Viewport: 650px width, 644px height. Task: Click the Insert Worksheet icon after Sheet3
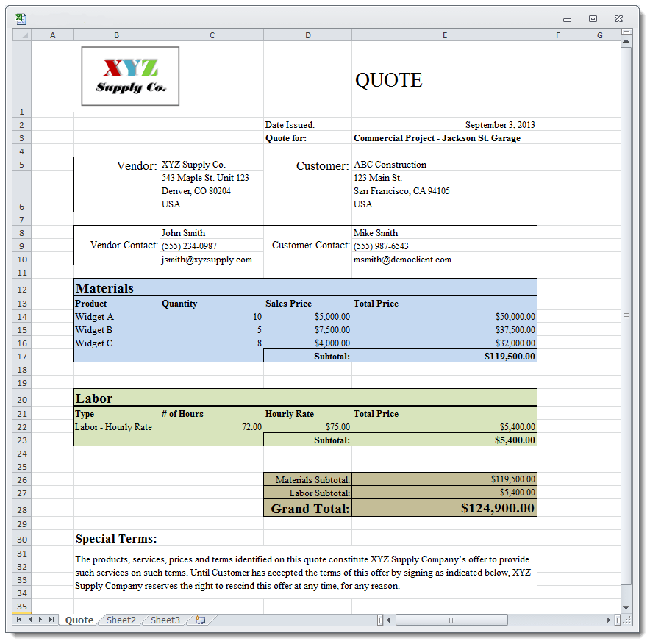click(x=200, y=620)
